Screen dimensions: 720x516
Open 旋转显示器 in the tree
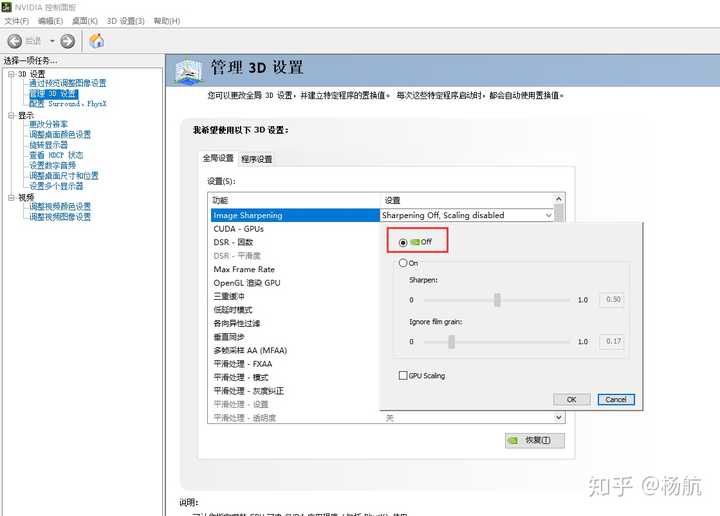point(48,145)
